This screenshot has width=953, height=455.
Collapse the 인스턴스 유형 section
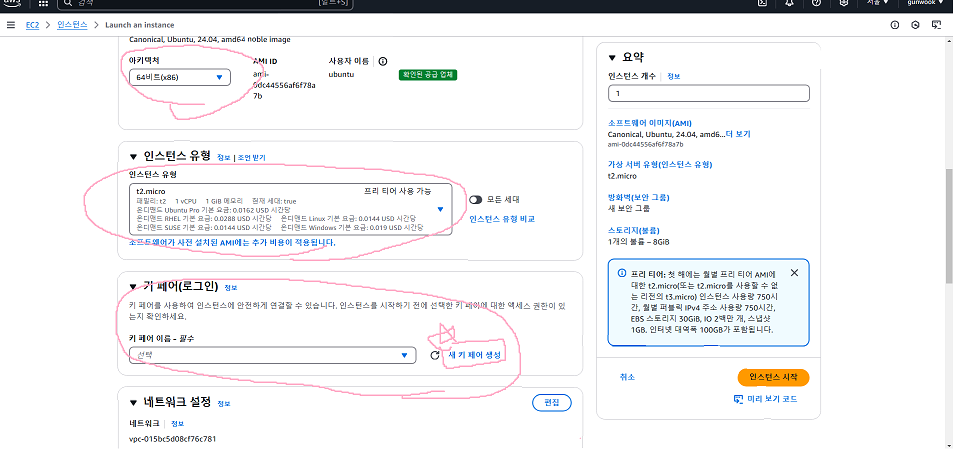click(133, 156)
